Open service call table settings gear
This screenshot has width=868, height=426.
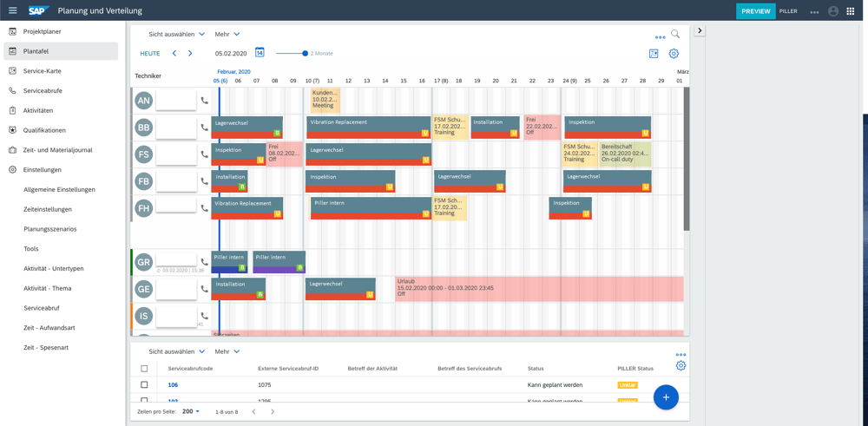[681, 365]
